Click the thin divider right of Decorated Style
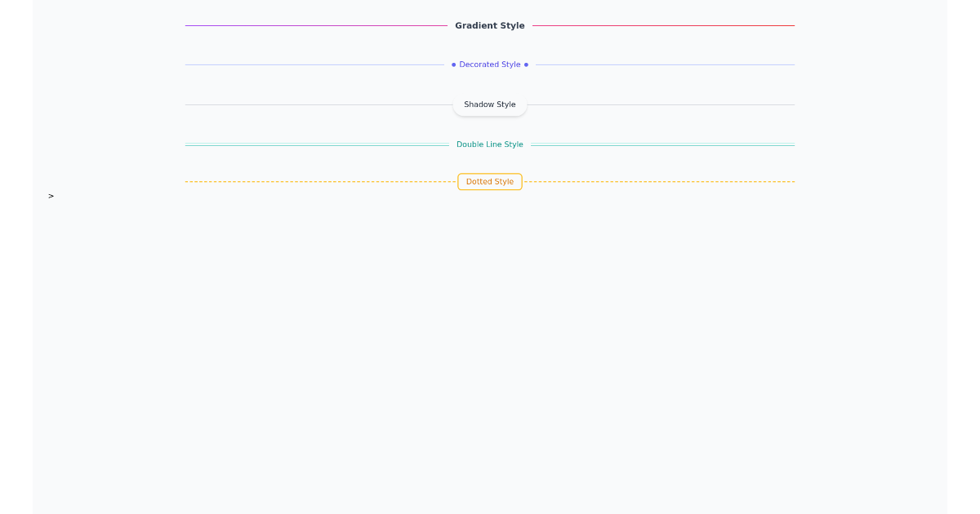This screenshot has height=514, width=980. (x=661, y=64)
